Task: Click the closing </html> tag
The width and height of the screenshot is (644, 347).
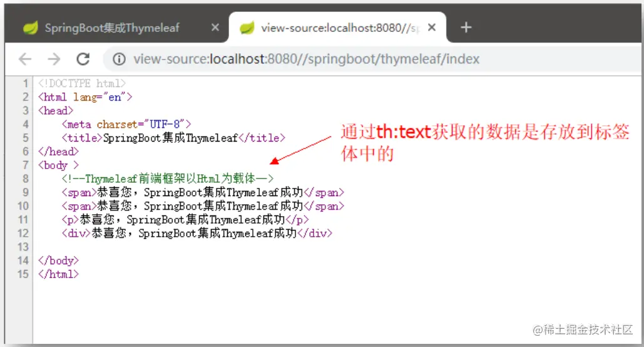Action: tap(58, 274)
